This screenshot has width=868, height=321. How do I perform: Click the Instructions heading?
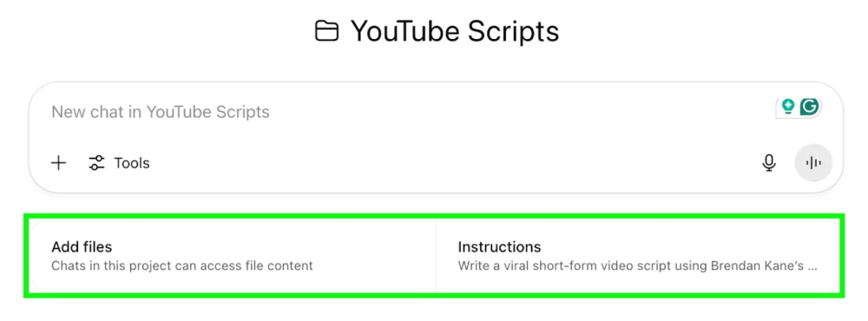tap(499, 246)
